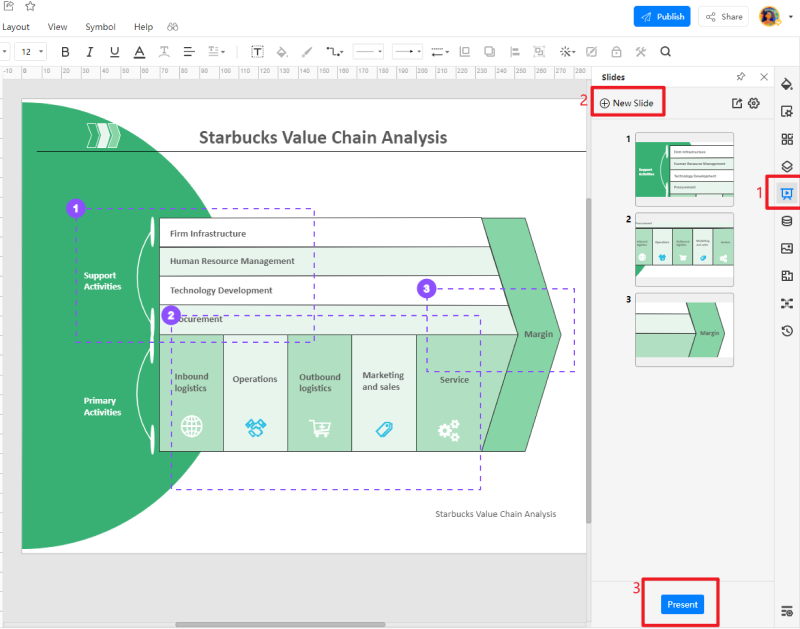Click the sidebar options icon at bottom

[787, 611]
